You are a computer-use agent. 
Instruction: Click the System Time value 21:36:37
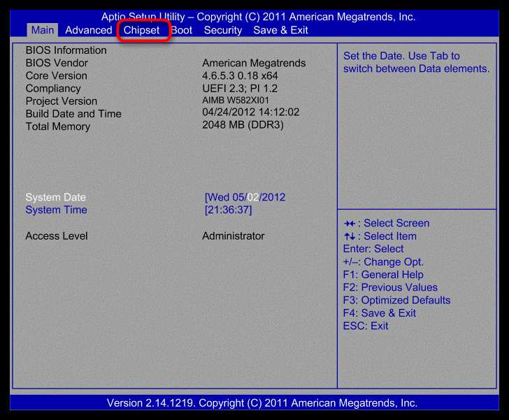228,210
